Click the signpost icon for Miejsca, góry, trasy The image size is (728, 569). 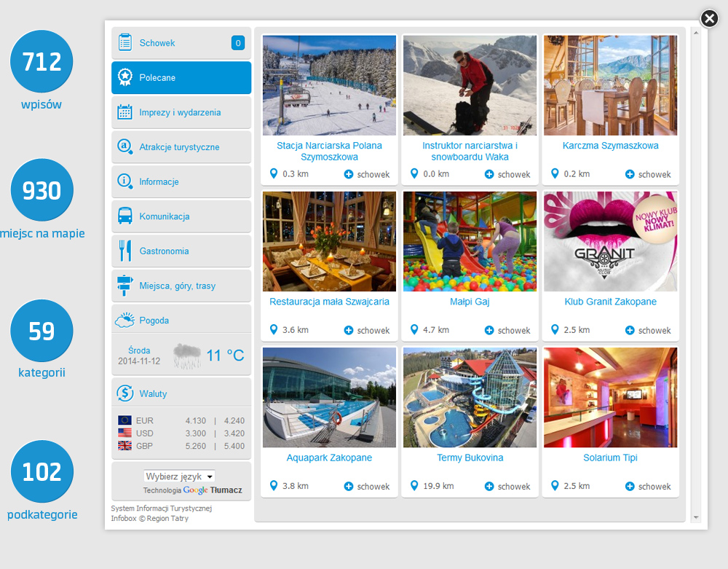[x=124, y=286]
